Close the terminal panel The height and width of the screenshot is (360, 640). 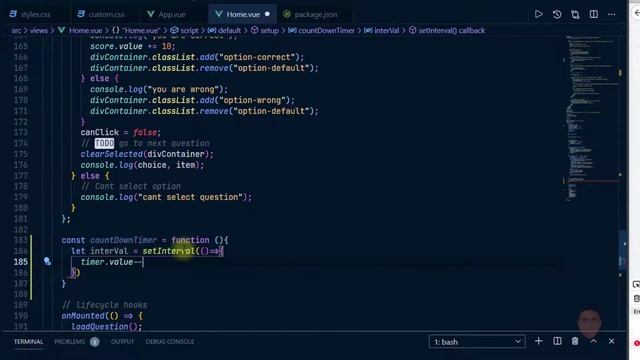point(611,341)
